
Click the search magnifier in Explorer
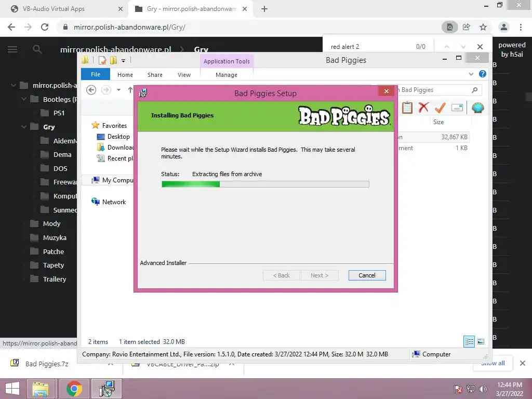click(475, 90)
